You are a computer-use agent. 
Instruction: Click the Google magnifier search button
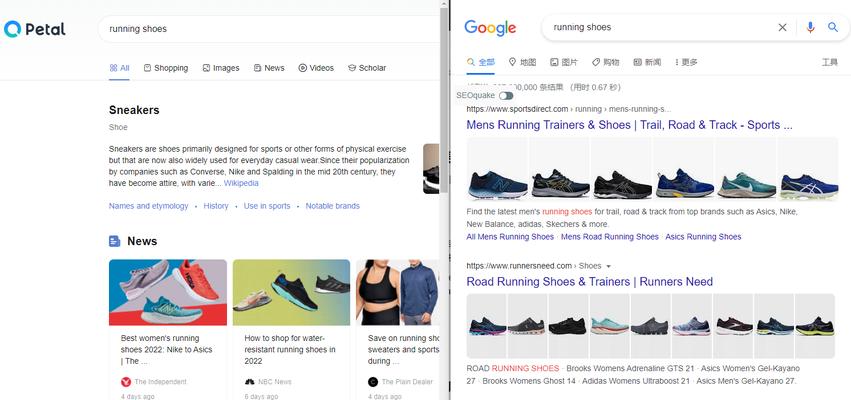[833, 27]
